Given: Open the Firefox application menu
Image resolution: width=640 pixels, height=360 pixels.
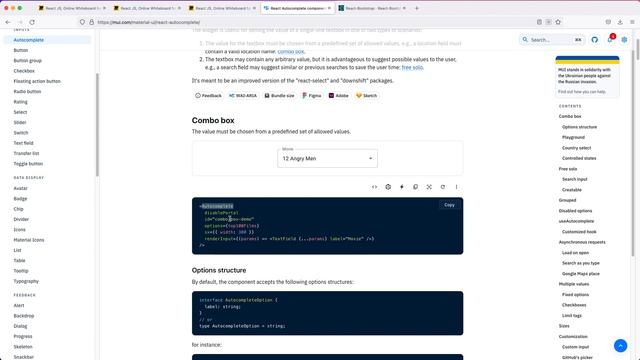Looking at the screenshot, I should coord(632,22).
